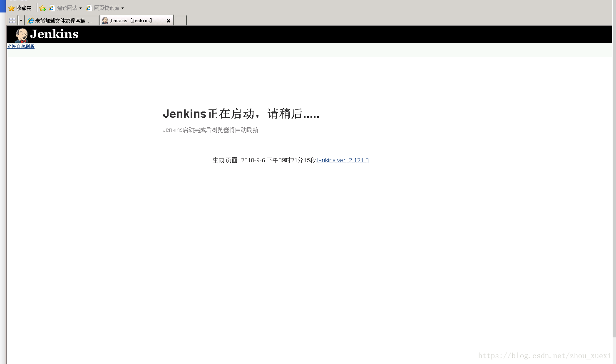The image size is (616, 364).
Task: Click the Jenkins启动完成后浏览器将自动刷新 text
Action: coord(211,130)
